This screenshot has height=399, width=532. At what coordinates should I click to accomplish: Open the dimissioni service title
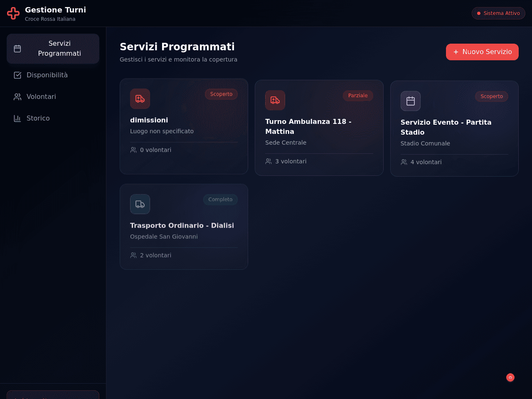[149, 120]
